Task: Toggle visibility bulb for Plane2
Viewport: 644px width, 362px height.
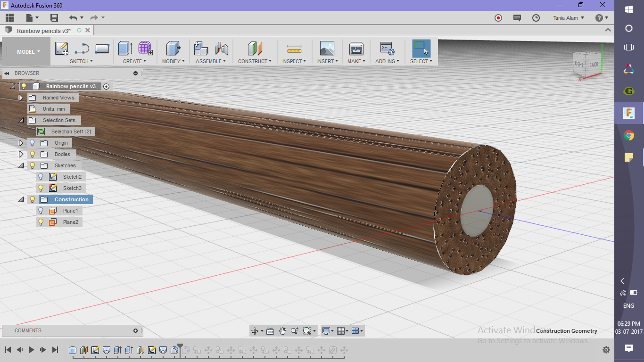Action: point(41,222)
